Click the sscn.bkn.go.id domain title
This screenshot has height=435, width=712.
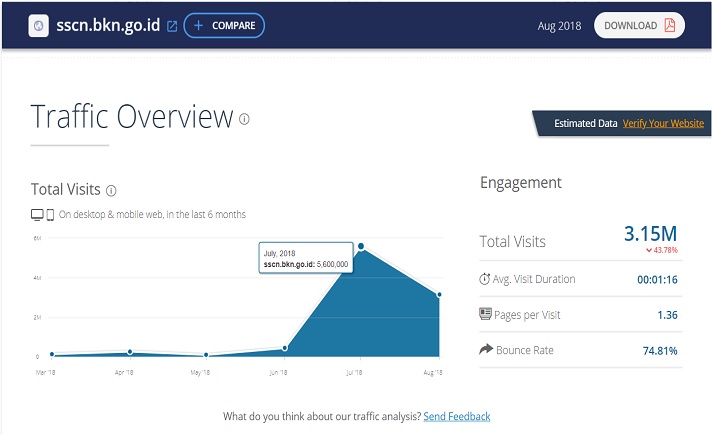pos(108,25)
